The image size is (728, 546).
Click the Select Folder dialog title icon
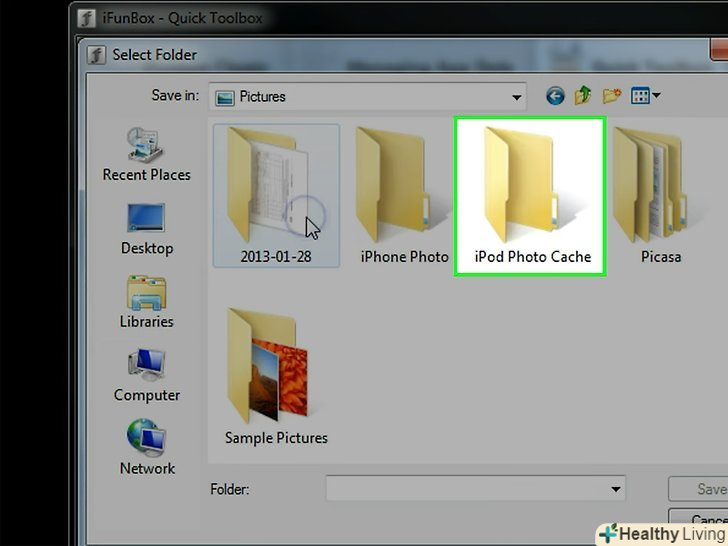(96, 55)
